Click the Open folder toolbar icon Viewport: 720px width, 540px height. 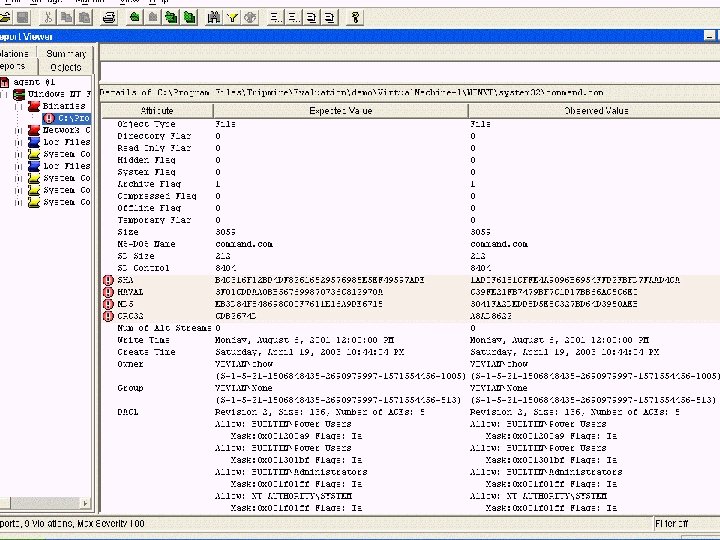[5, 18]
